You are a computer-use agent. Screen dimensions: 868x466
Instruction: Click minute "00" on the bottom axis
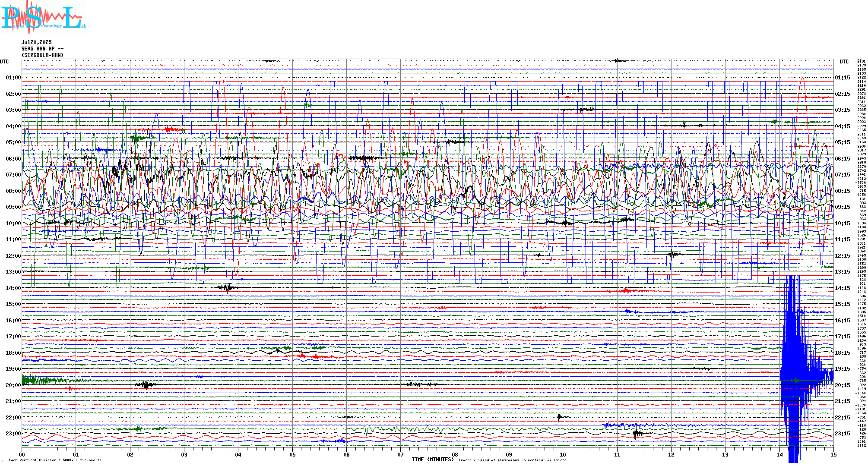22,454
